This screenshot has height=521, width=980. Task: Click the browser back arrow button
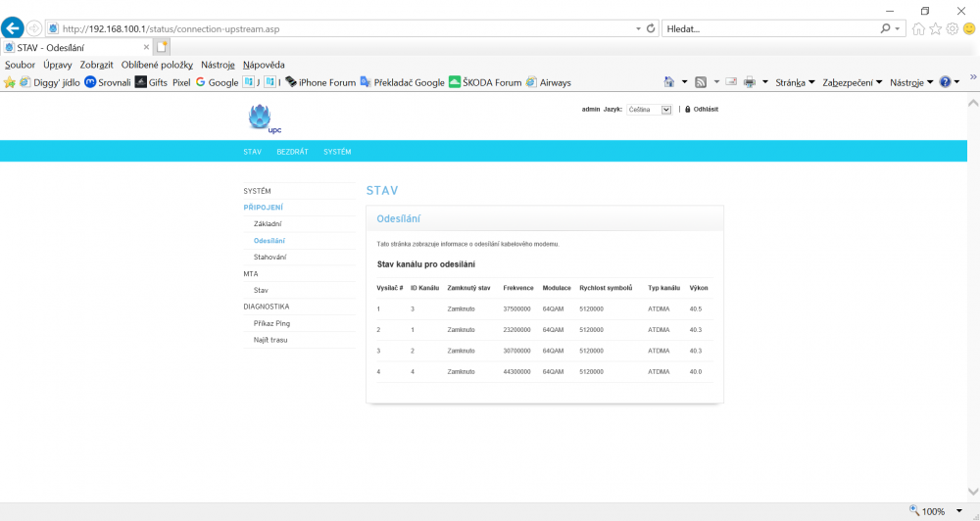(14, 28)
